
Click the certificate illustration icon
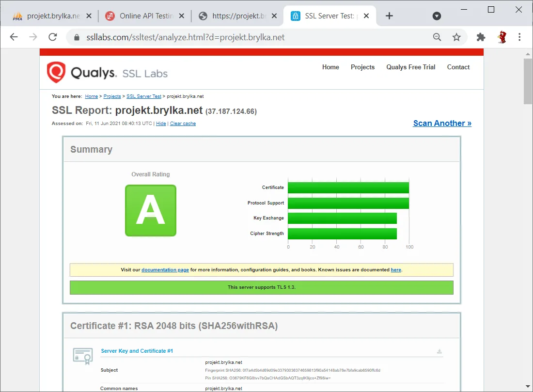[x=83, y=356]
